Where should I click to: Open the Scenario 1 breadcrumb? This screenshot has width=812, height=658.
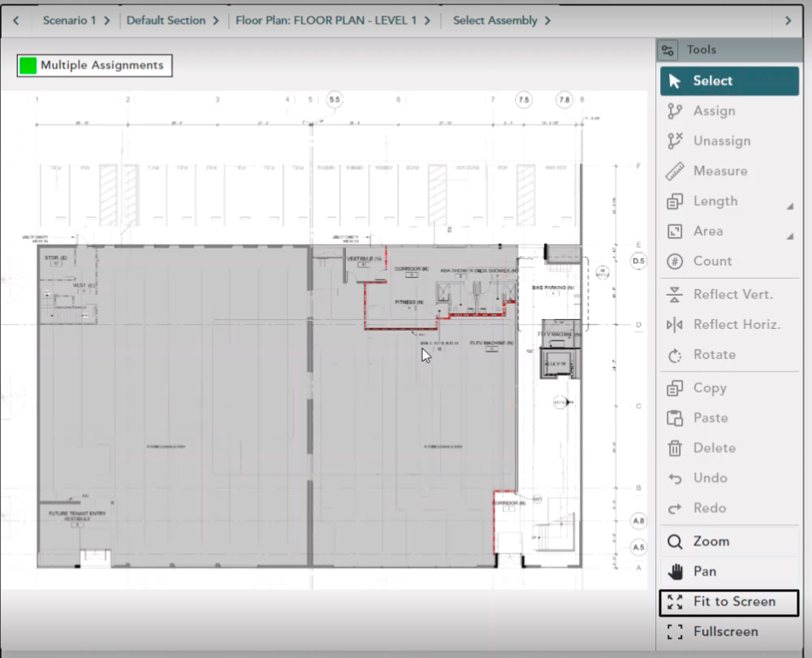coord(76,20)
